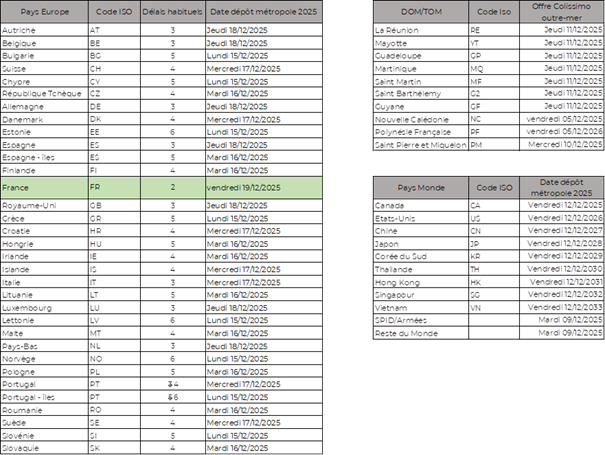This screenshot has width=605, height=455.
Task: Select the ISO code 'CY' cell
Action: [114, 82]
